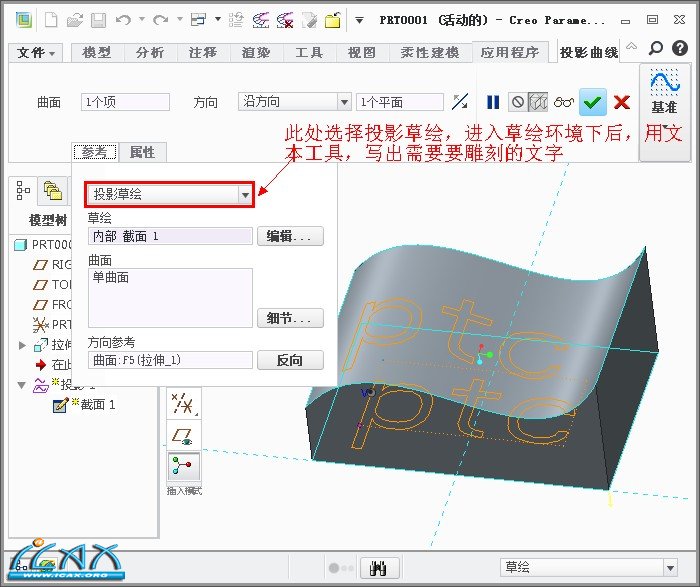The width and height of the screenshot is (700, 587).
Task: Open the 参考 panel tab
Action: pos(95,152)
